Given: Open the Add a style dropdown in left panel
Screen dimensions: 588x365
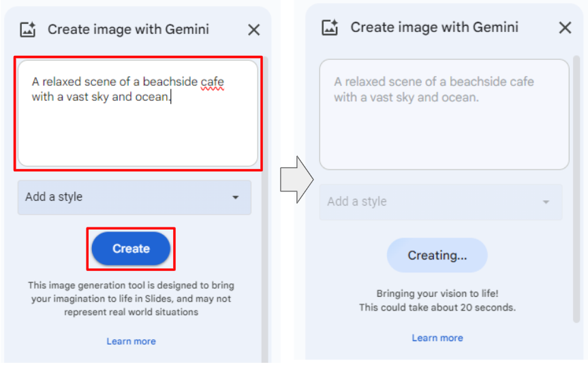Looking at the screenshot, I should tap(134, 197).
